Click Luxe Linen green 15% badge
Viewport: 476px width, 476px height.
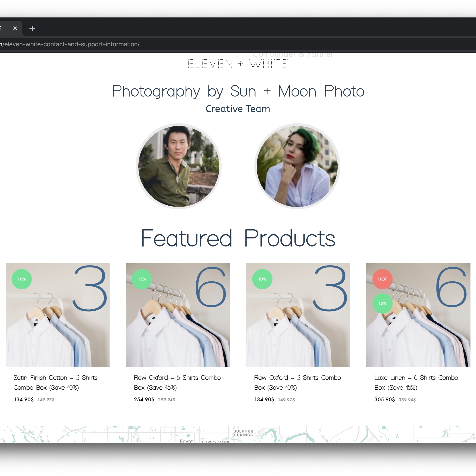382,303
